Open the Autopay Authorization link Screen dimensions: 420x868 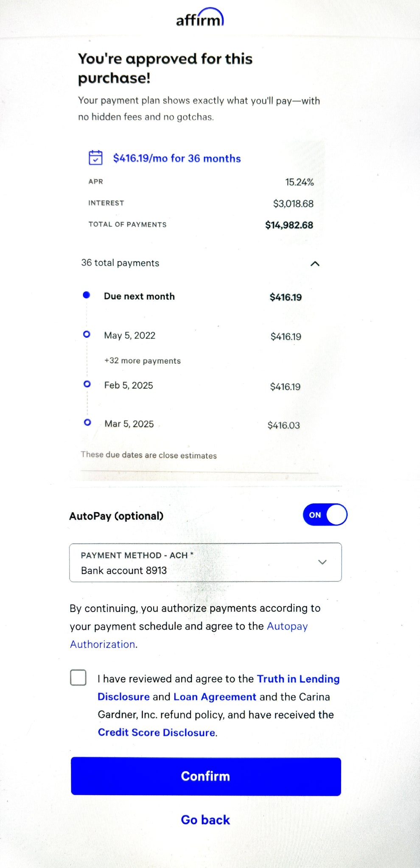(287, 626)
